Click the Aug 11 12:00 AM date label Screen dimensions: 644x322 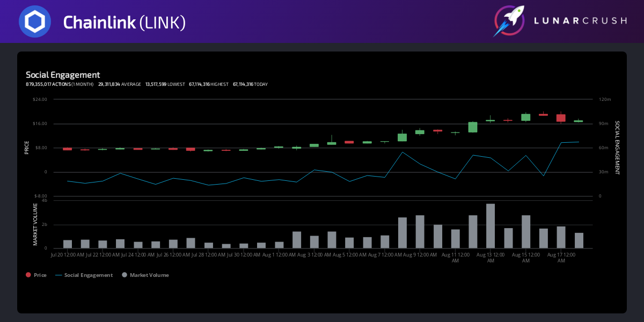[456, 257]
